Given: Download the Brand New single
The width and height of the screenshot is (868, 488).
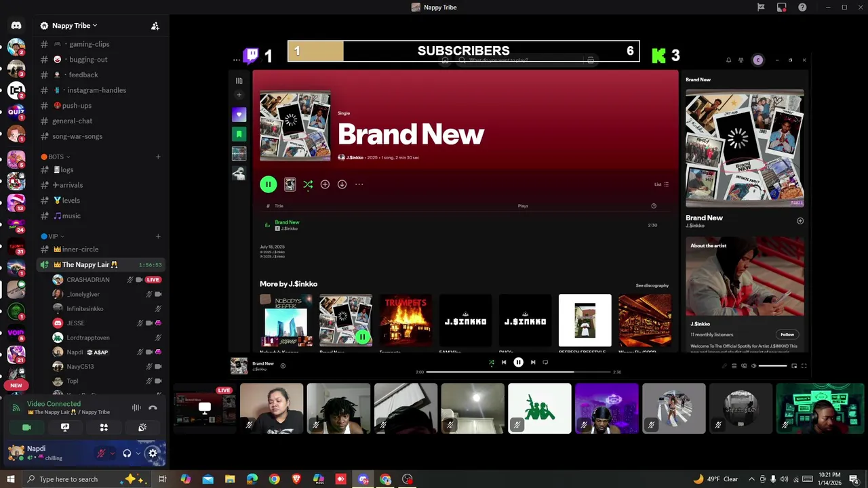Looking at the screenshot, I should (342, 184).
